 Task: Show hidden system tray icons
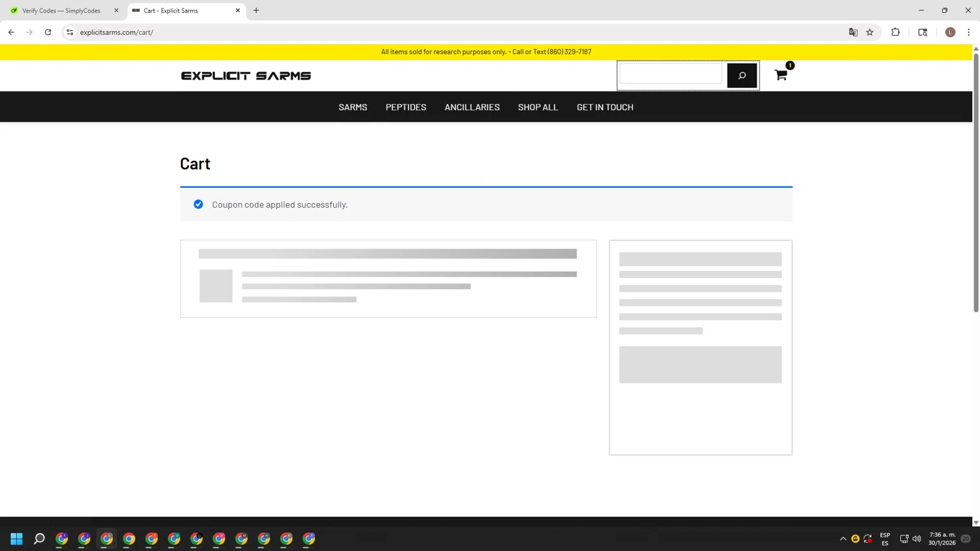[x=843, y=539]
